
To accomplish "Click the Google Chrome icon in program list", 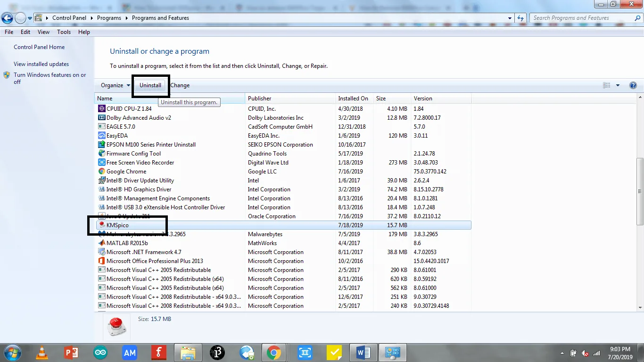I will click(101, 172).
